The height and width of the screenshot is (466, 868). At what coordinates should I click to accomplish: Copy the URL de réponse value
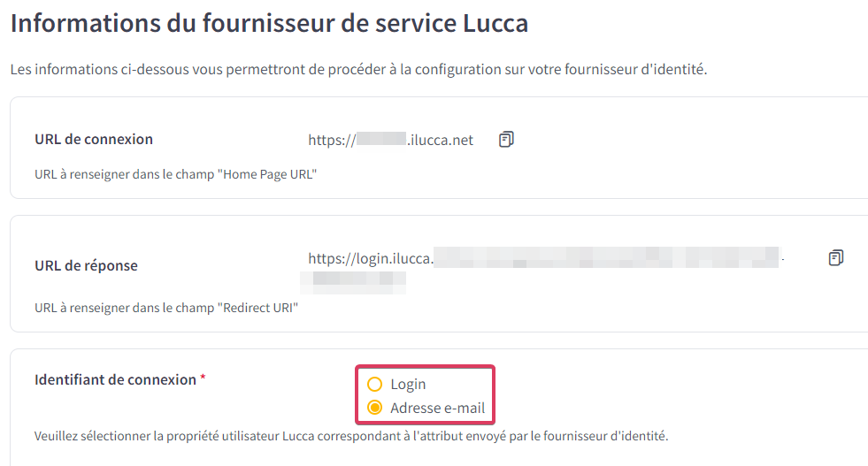pos(836,258)
